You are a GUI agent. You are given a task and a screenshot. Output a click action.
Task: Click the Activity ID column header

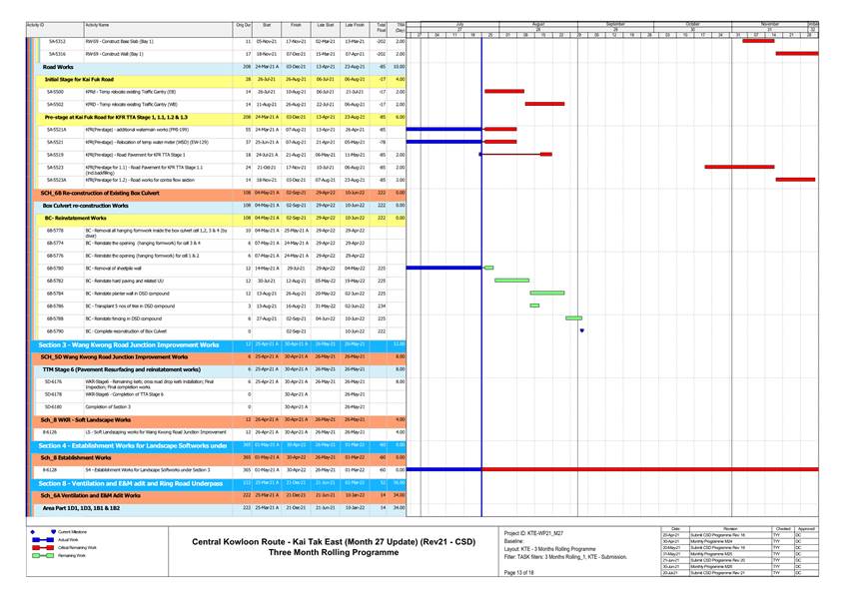(x=36, y=24)
